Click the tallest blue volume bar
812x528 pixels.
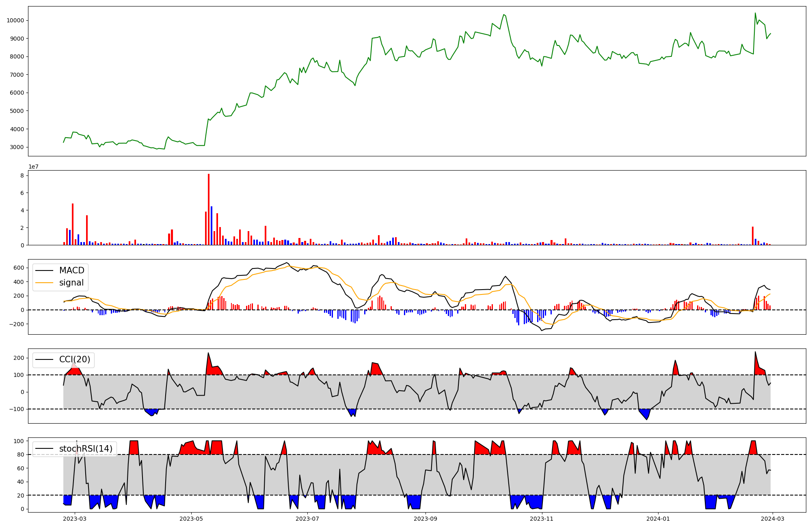pyautogui.click(x=212, y=225)
